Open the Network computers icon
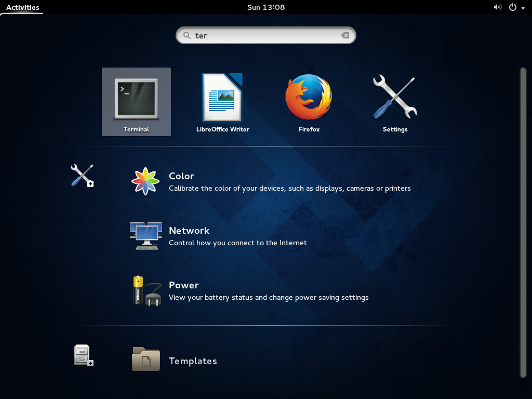532x399 pixels. pos(146,236)
